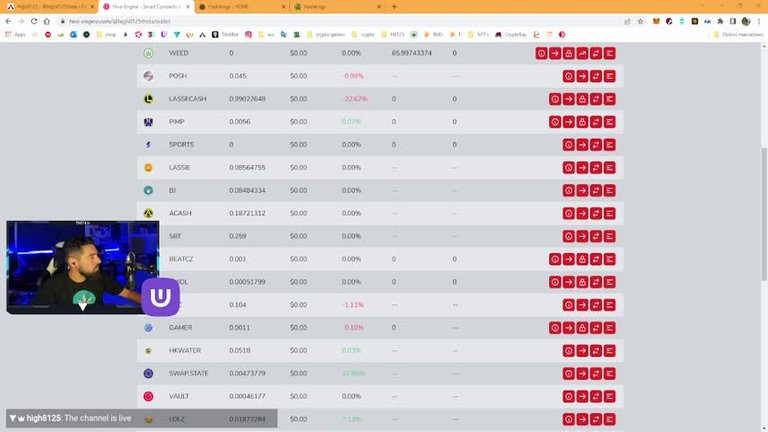Click the purple U overlay badge
768x432 pixels.
tap(161, 297)
